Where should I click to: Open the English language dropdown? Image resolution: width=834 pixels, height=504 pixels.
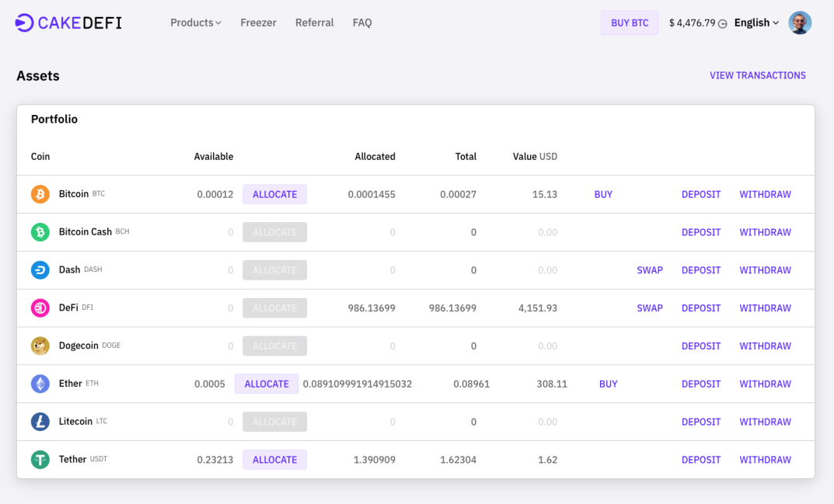pyautogui.click(x=756, y=23)
